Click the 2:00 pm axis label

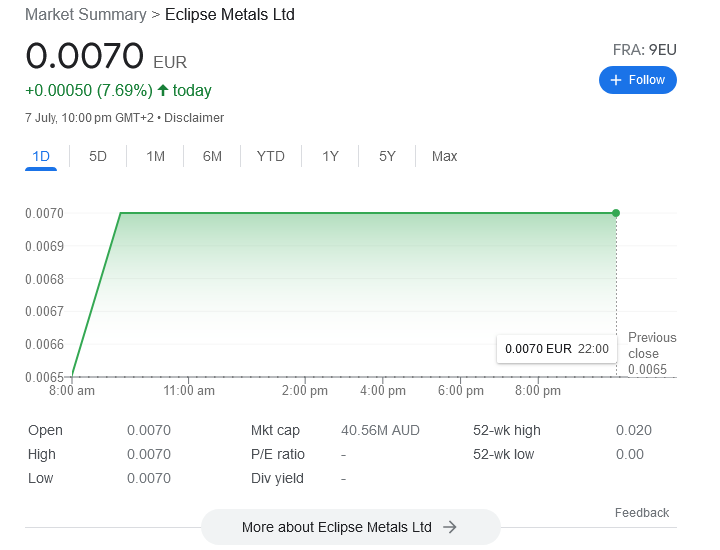click(305, 391)
